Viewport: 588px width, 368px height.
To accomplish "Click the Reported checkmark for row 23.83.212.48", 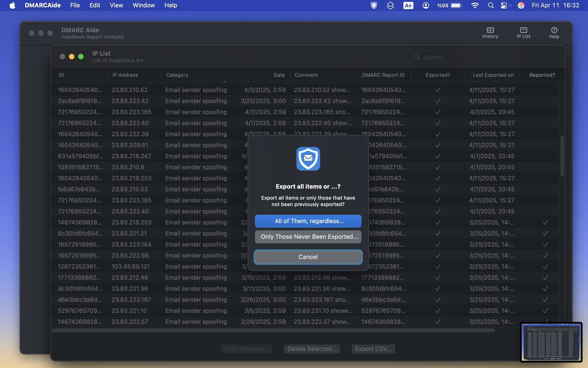I will (546, 277).
